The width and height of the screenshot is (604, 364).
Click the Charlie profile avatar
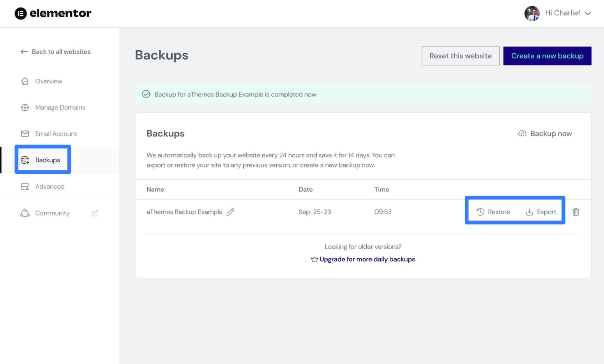532,13
